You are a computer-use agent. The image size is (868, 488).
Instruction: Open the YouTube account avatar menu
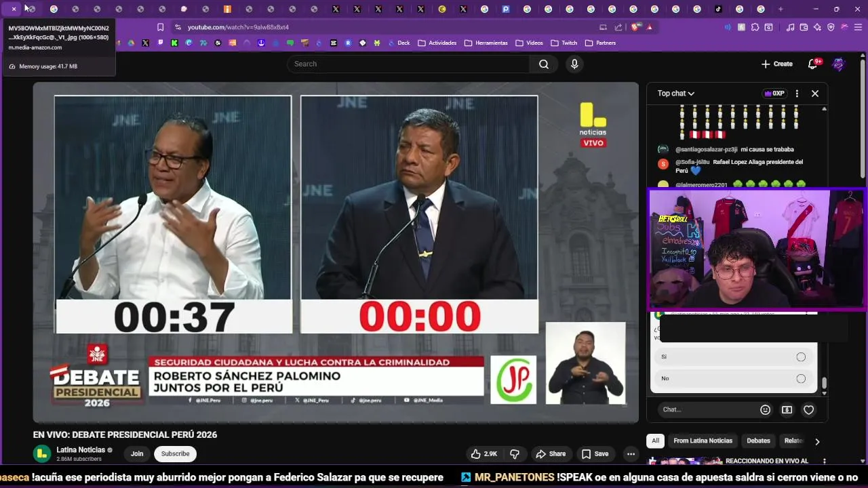(x=839, y=64)
